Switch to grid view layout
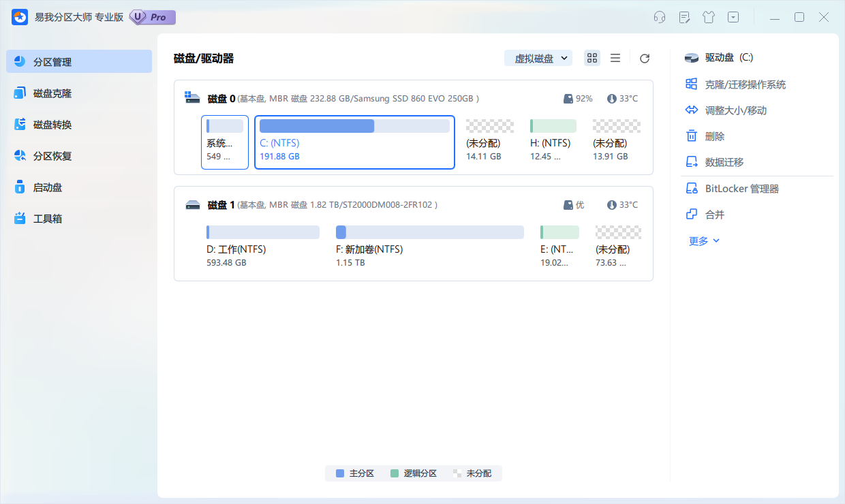 (591, 58)
